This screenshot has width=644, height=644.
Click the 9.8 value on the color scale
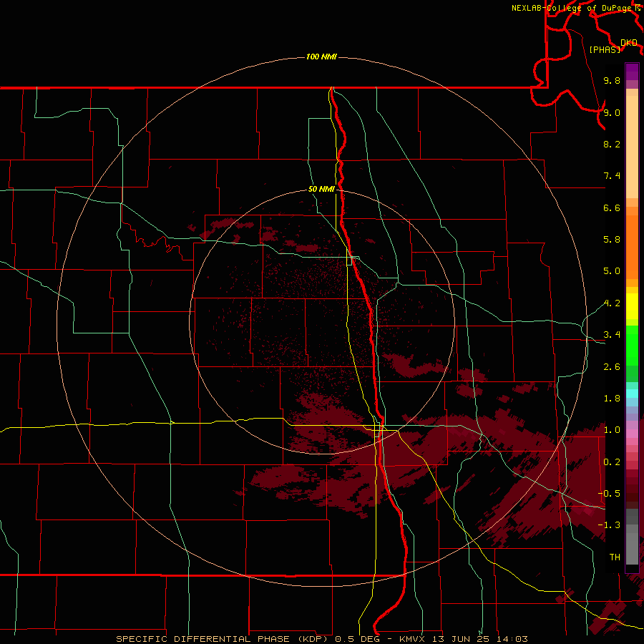(612, 80)
